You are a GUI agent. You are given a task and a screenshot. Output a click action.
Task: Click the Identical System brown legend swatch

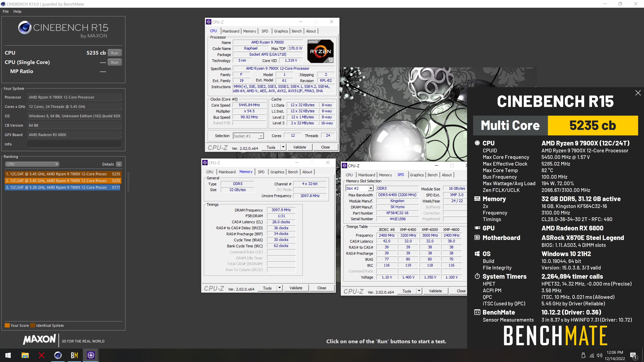[x=33, y=325]
